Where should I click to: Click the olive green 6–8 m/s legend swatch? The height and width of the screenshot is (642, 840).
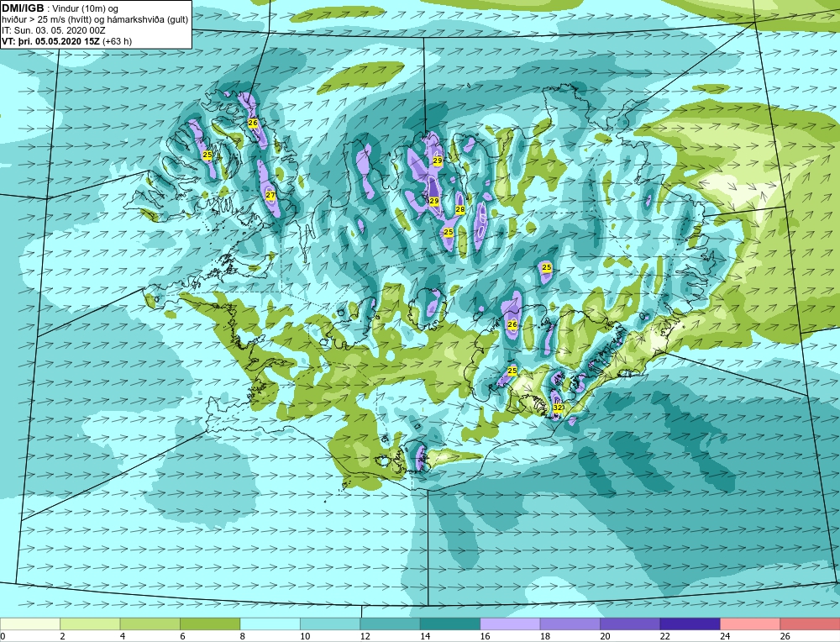click(x=210, y=624)
